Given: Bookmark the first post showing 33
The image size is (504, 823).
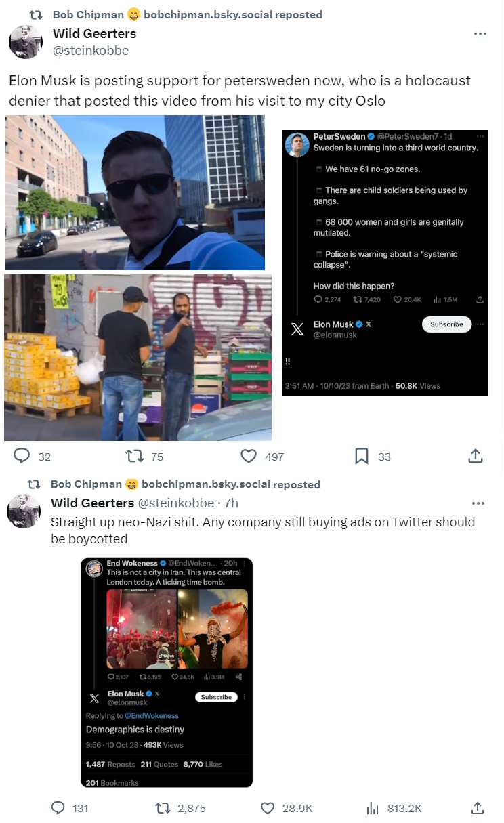Looking at the screenshot, I should click(373, 457).
